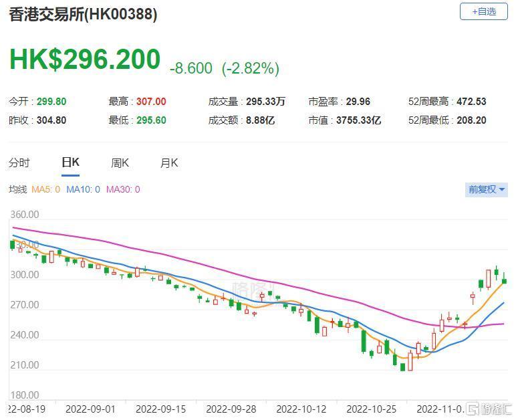
Task: Open the 周K weekly chart tab
Action: pos(120,163)
